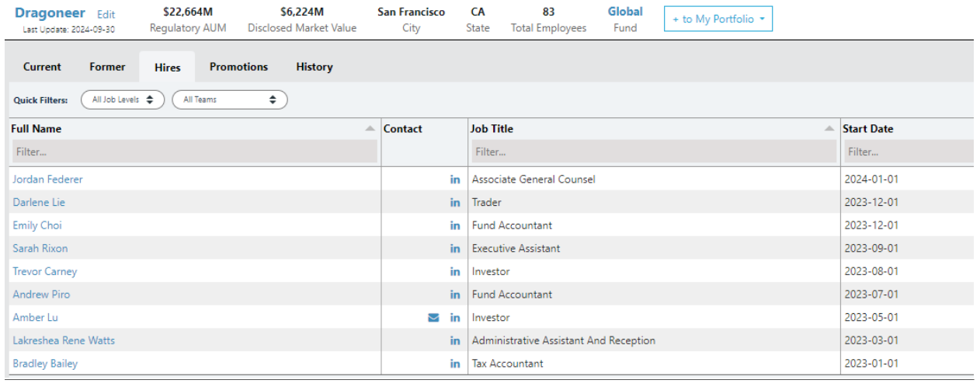This screenshot has width=980, height=387.
Task: Expand the + to My Portfolio dropdown
Action: 718,19
